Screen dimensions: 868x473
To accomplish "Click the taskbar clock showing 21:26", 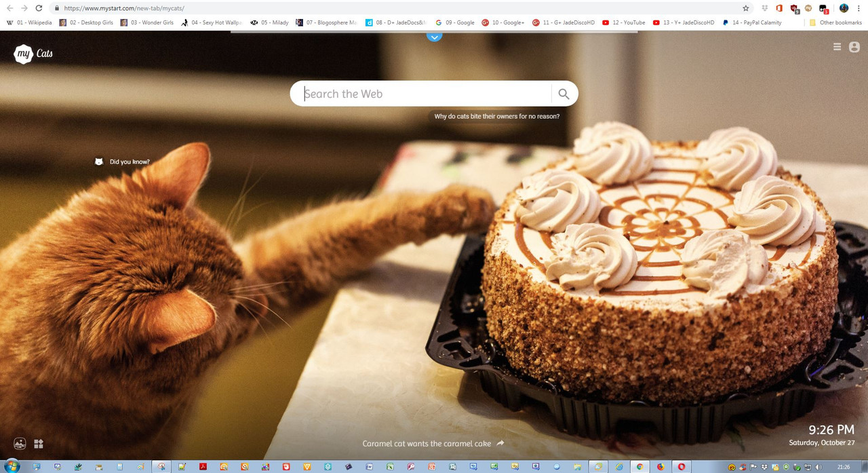I will tap(844, 467).
